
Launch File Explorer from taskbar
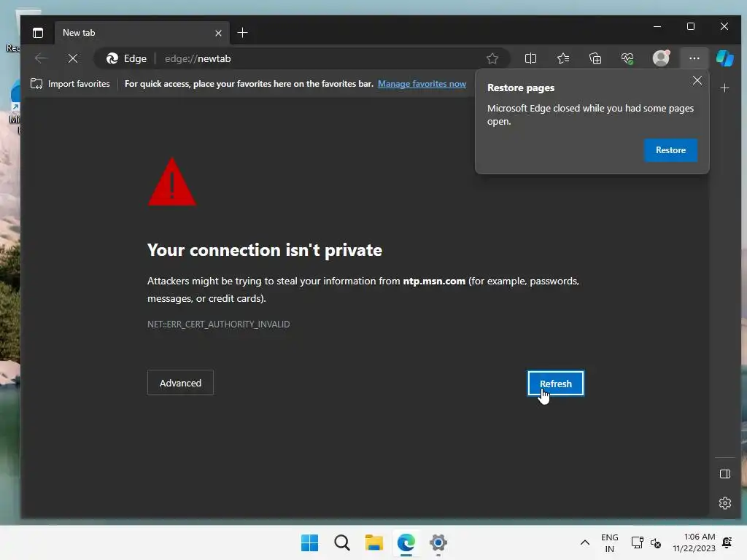[x=374, y=542]
